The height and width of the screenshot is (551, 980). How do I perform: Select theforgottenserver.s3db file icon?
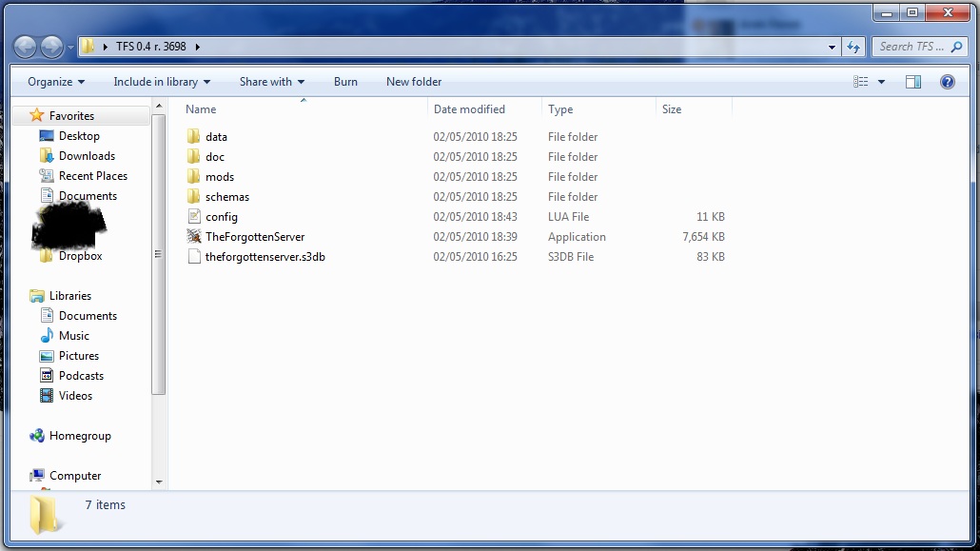[194, 257]
